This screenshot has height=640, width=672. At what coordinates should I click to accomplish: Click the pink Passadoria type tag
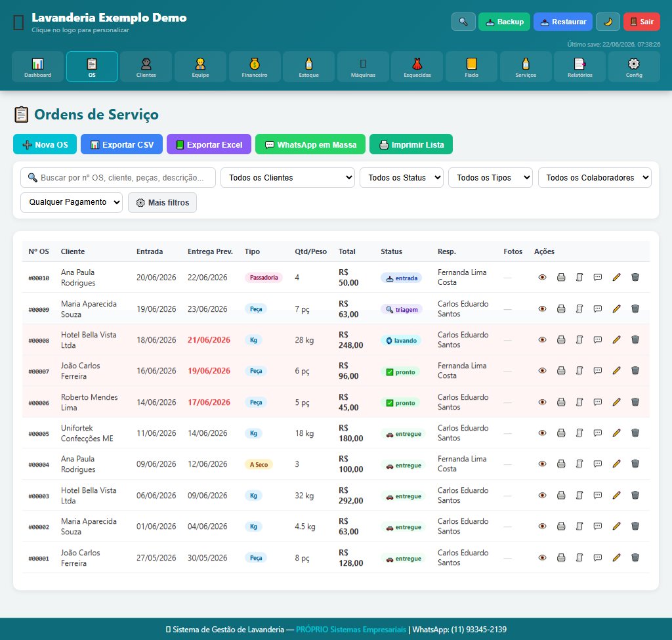(264, 278)
